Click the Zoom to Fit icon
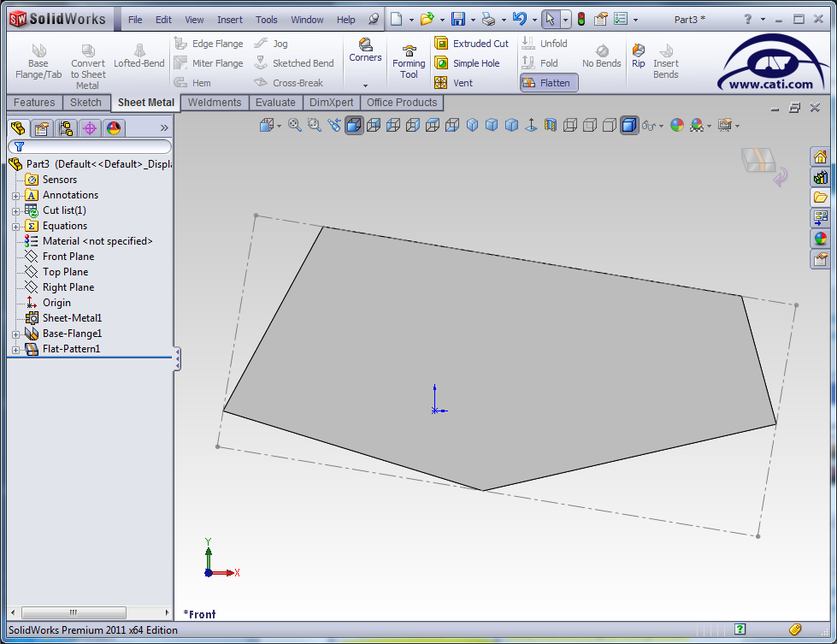This screenshot has height=644, width=837. point(295,126)
